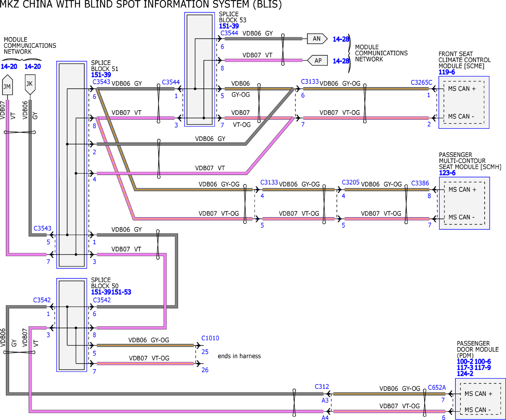The width and height of the screenshot is (506, 420).
Task: Click pin A4 below connector C312
Action: coord(325,418)
